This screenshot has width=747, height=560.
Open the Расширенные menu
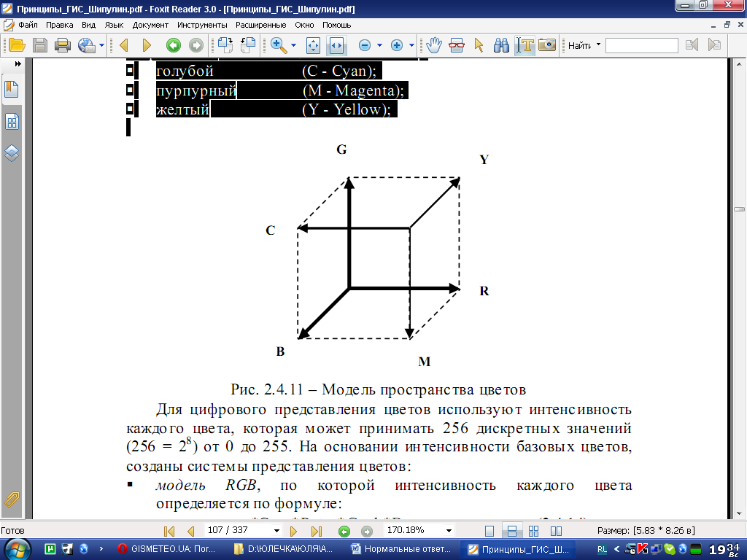pyautogui.click(x=261, y=25)
